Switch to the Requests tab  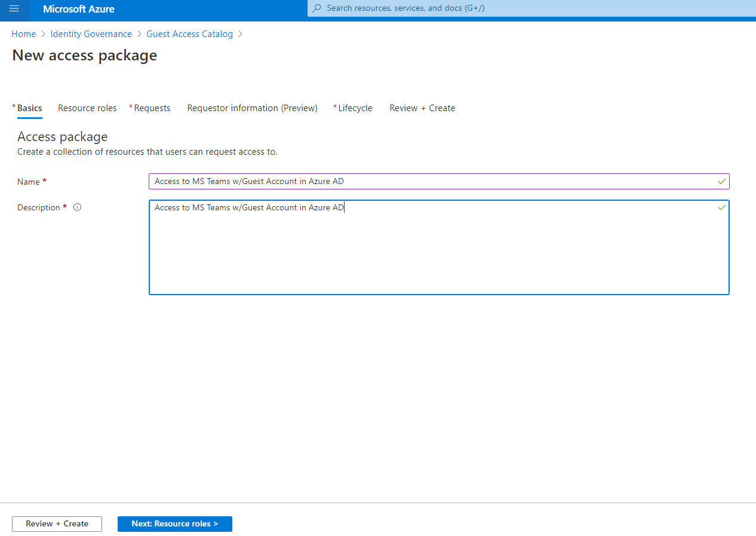click(152, 108)
